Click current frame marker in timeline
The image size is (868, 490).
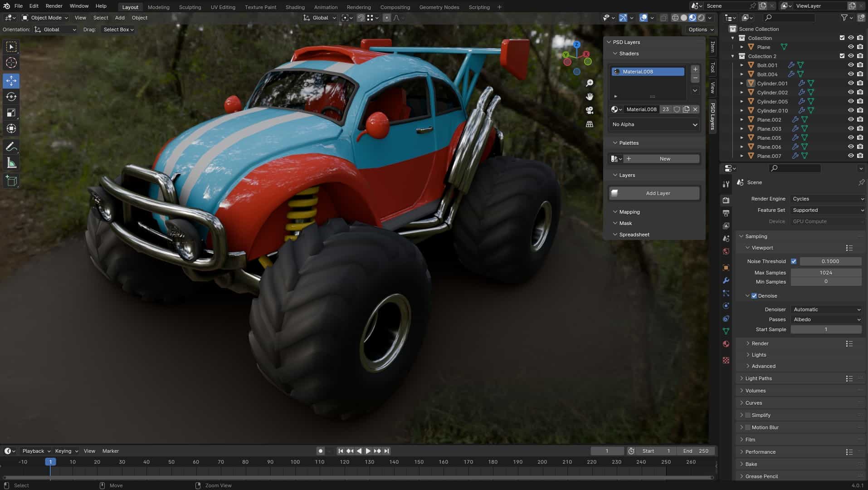click(x=50, y=462)
